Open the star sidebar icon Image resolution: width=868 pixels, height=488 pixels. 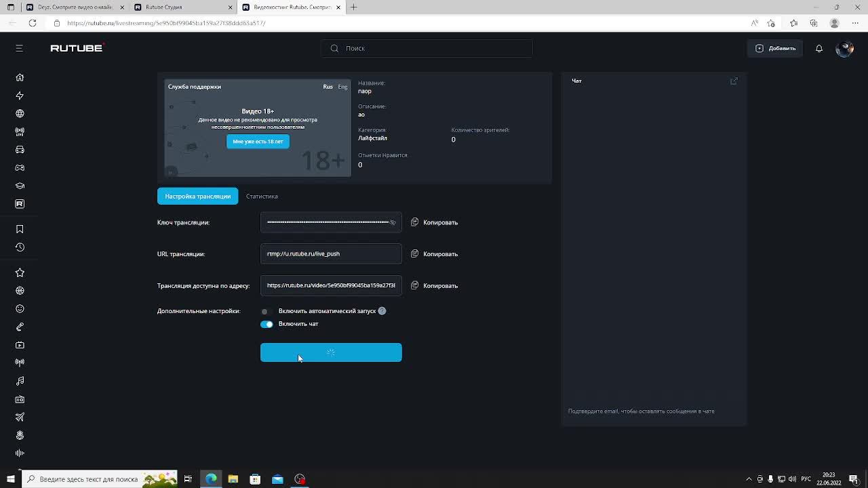(x=20, y=272)
